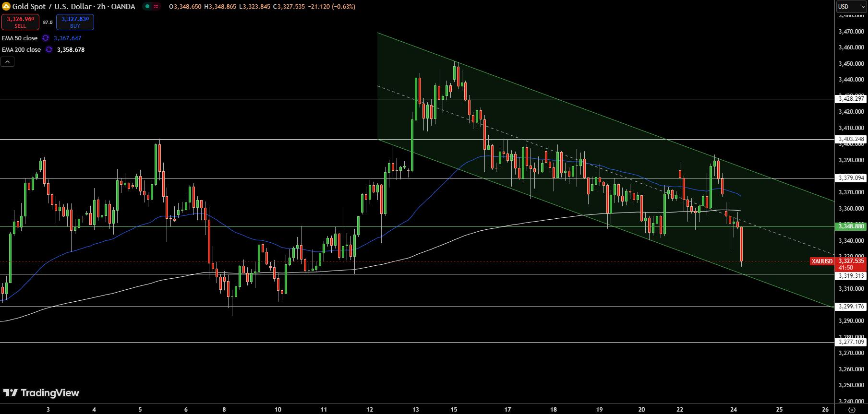Viewport: 868px width, 414px height.
Task: Click the pink approximate-data indicator icon
Action: 156,6
